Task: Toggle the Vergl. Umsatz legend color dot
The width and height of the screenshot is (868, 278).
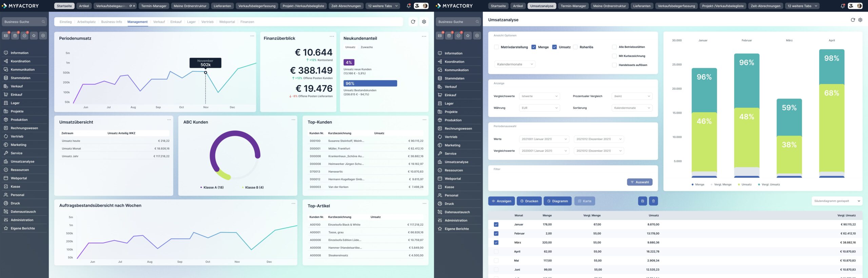Action: tap(759, 185)
